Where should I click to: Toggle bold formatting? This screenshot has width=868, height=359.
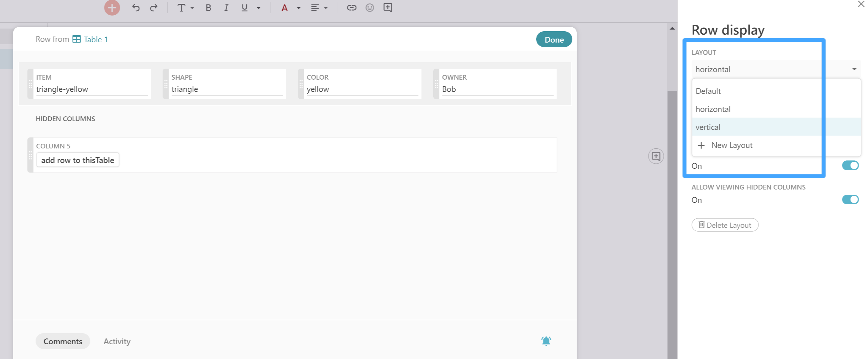click(x=208, y=8)
